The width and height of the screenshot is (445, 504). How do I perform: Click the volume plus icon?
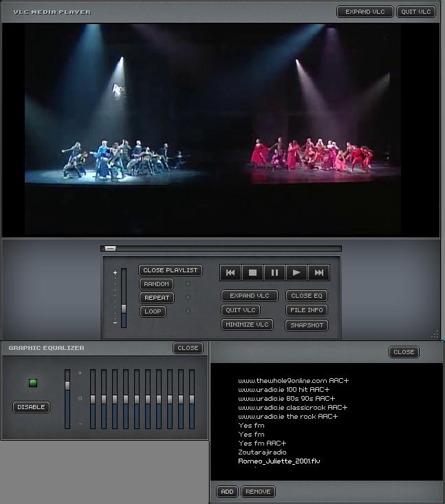(x=115, y=273)
